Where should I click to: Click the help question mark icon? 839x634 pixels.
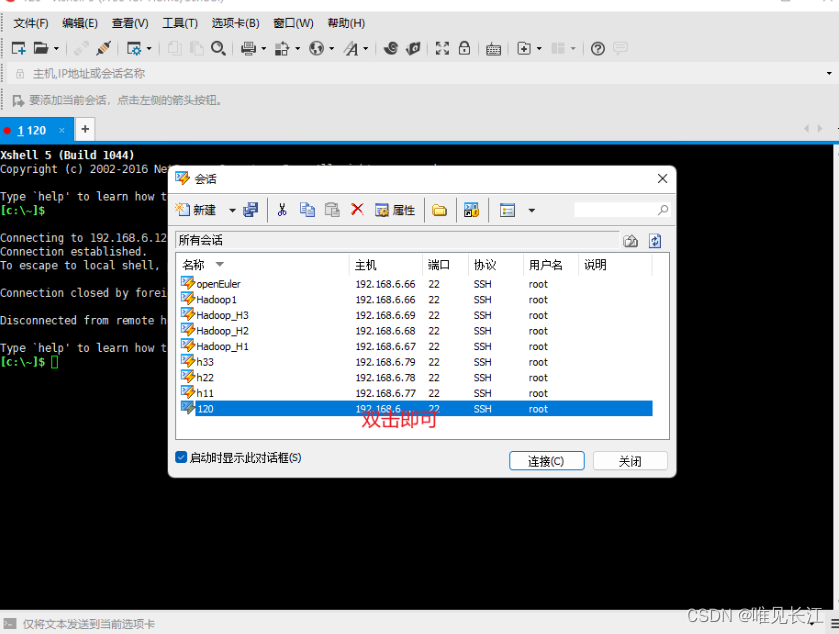point(598,49)
